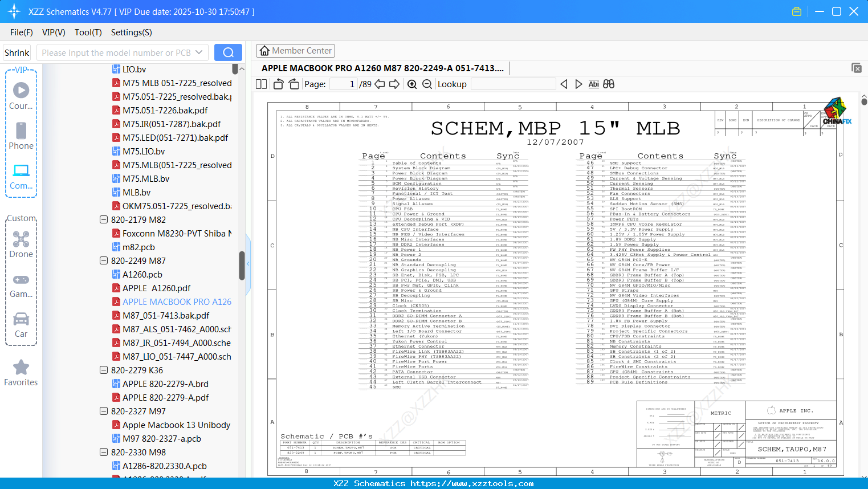Open M75.LED(051-7271).bak.pdf file
This screenshot has width=868, height=489.
point(170,137)
